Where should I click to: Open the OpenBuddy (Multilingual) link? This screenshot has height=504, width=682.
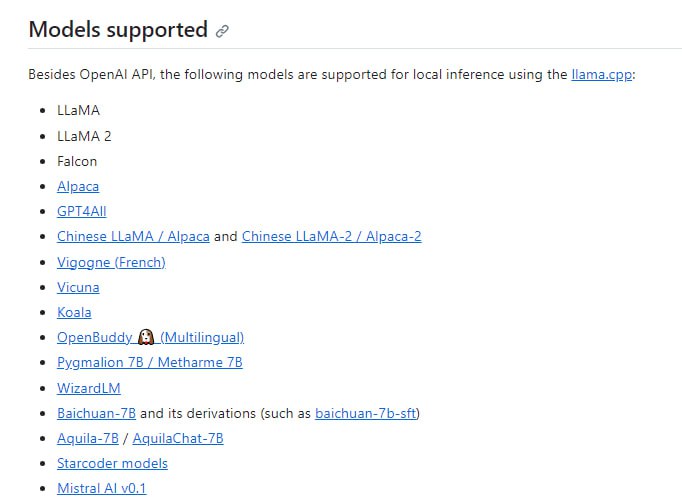click(96, 337)
